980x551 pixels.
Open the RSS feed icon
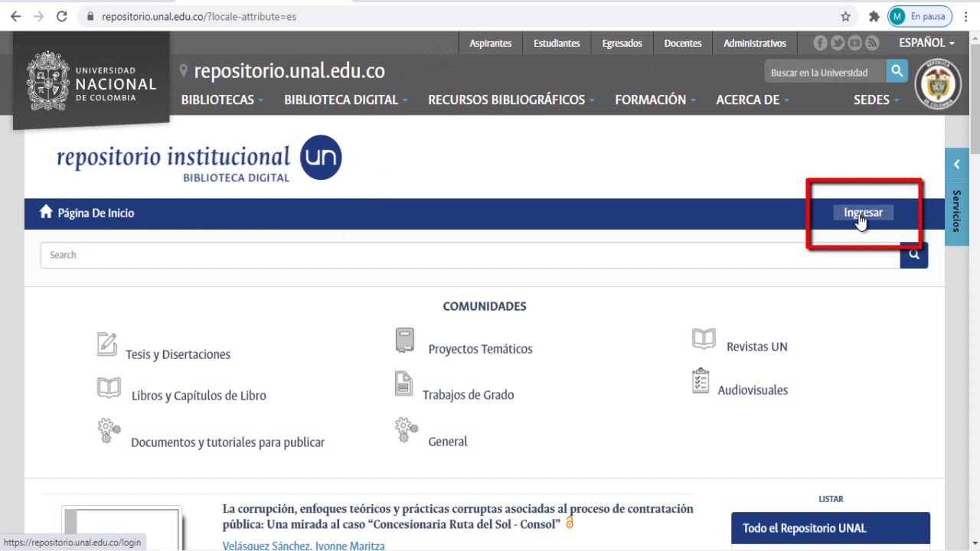[872, 43]
